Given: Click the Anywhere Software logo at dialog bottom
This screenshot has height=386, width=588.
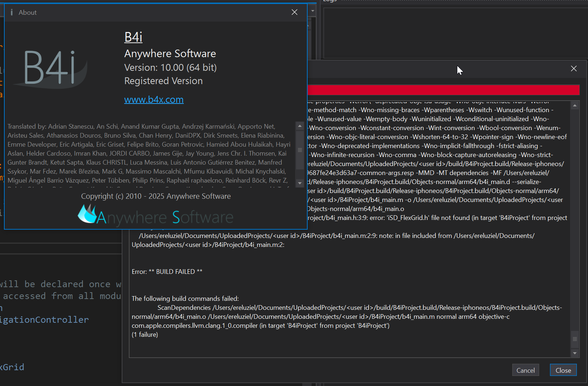Looking at the screenshot, I should click(155, 215).
